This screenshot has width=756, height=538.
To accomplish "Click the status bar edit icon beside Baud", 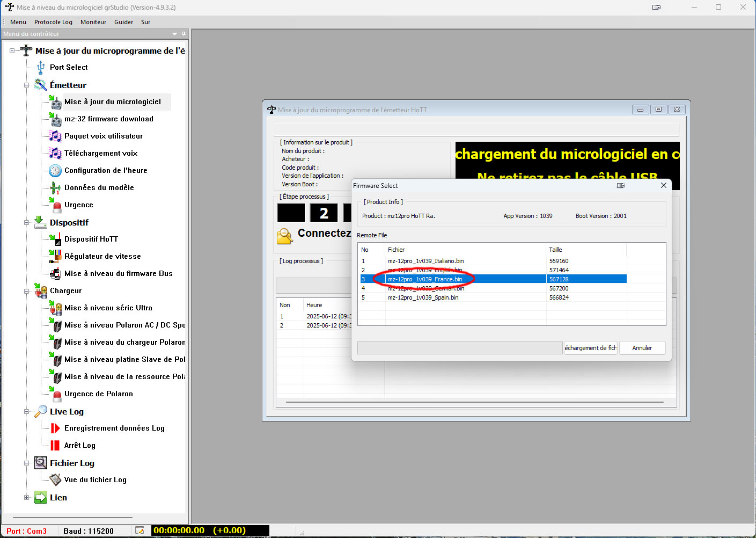I will 140,531.
